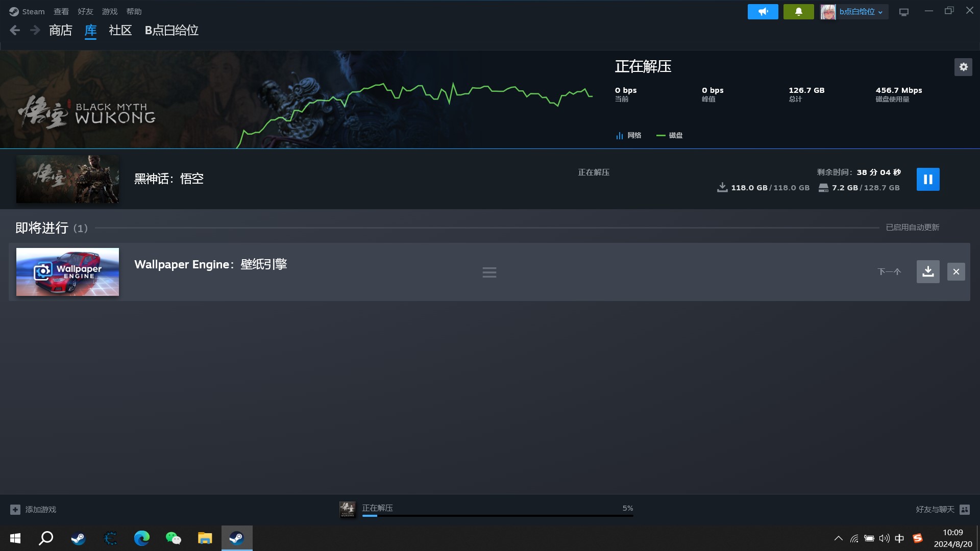
Task: Download Wallpaper Engine now
Action: [x=928, y=272]
